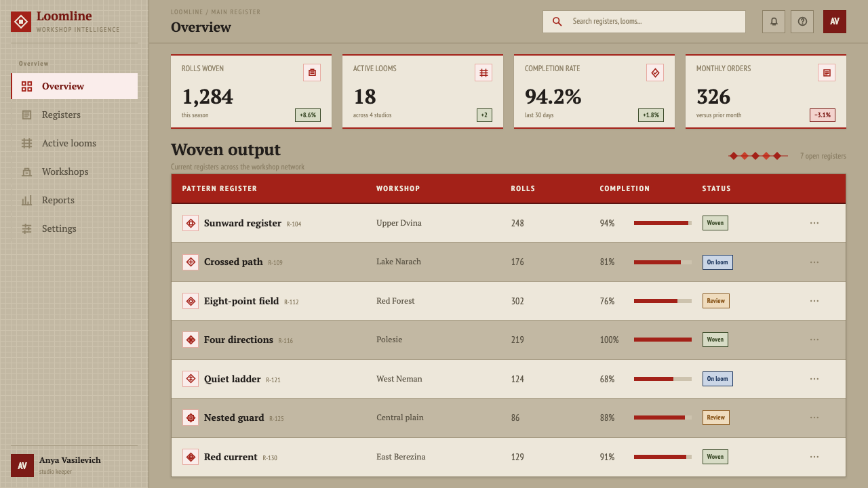The width and height of the screenshot is (868, 488).
Task: Open the AV profile avatar in header
Action: point(835,22)
